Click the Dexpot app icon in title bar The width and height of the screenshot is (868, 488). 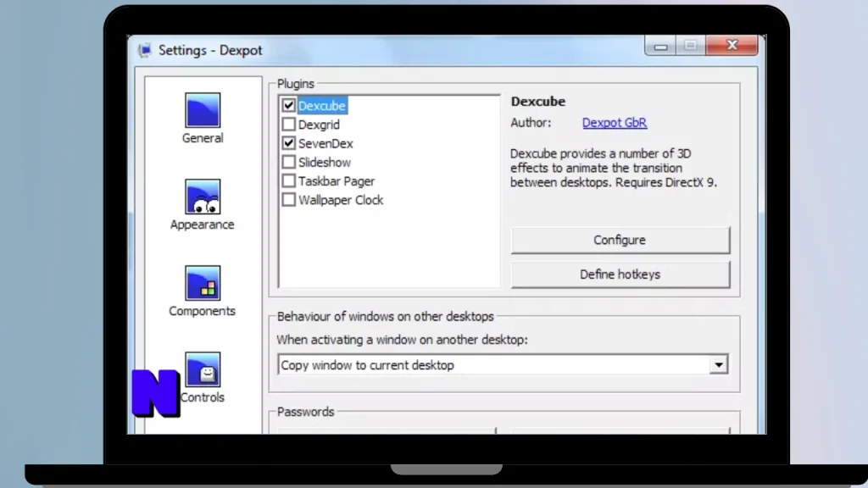pyautogui.click(x=145, y=50)
